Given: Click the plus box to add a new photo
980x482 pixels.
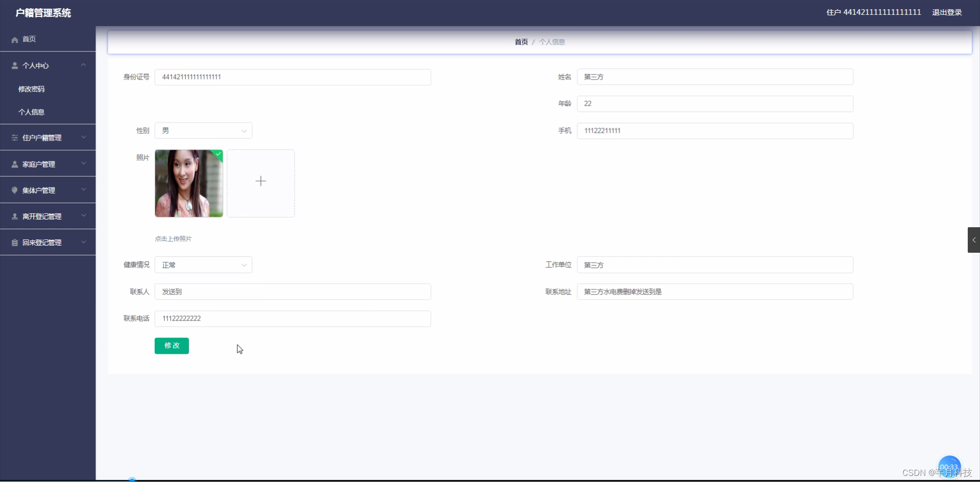Looking at the screenshot, I should click(260, 182).
